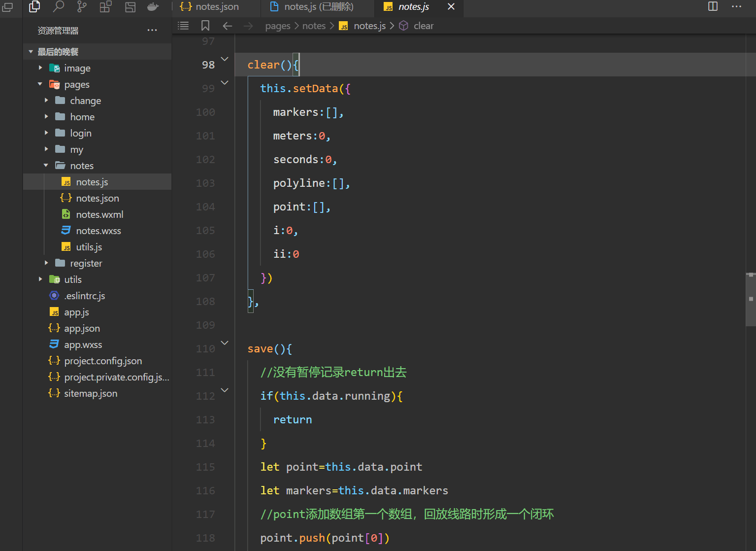Expand the register folder
This screenshot has width=756, height=551.
pos(46,263)
